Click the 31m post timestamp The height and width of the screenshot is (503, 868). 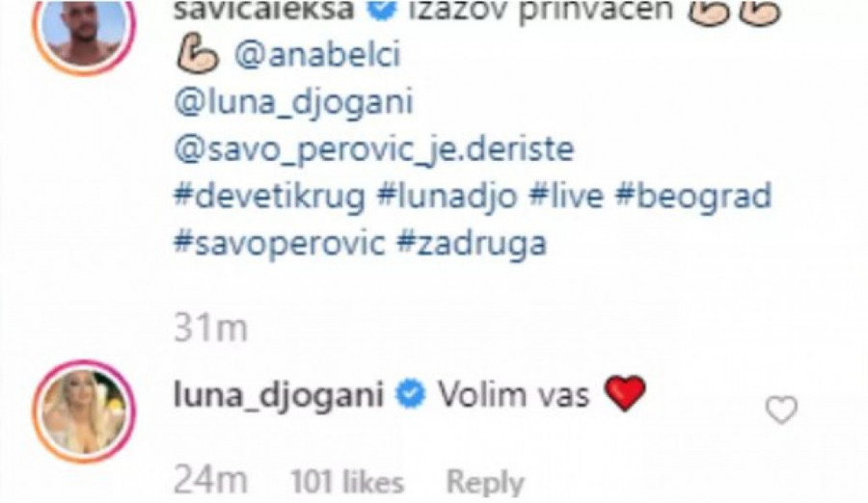[210, 329]
